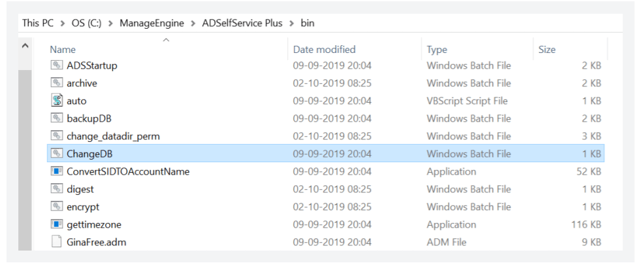
Task: Click the auto VBScript file icon
Action: (x=57, y=101)
